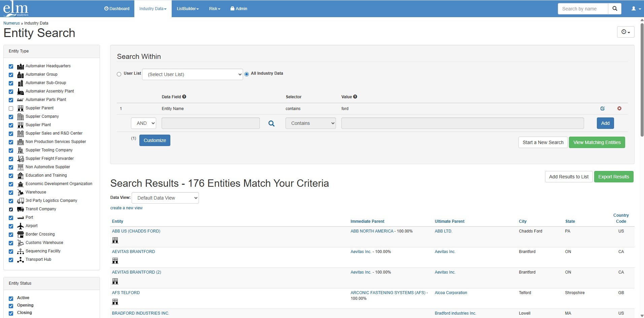Enable the Supplier Parent checkbox

[x=11, y=108]
